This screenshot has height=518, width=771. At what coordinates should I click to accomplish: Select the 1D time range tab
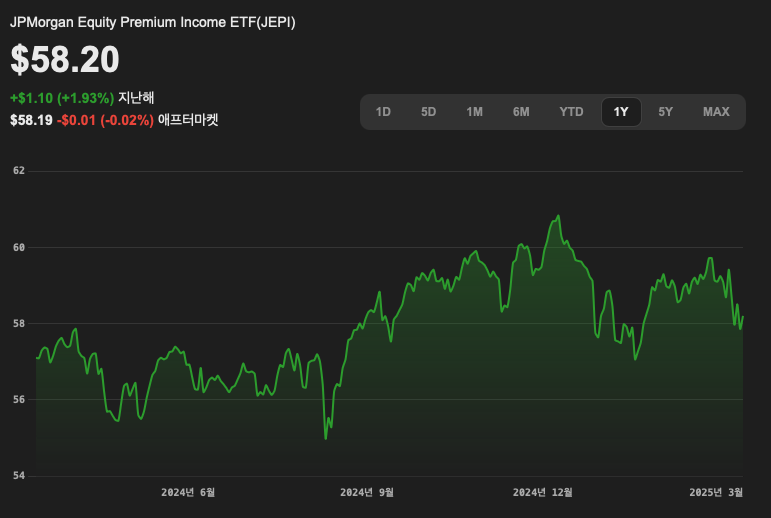click(383, 112)
